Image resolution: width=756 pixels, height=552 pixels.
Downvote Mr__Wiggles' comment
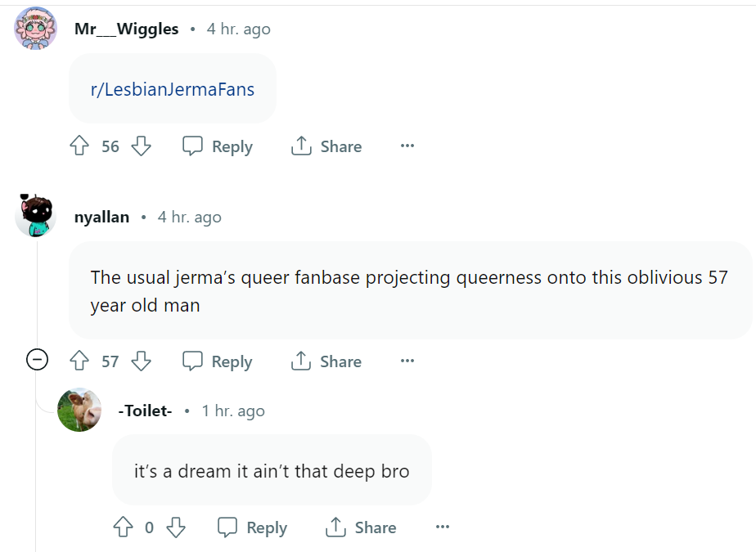[x=142, y=146]
